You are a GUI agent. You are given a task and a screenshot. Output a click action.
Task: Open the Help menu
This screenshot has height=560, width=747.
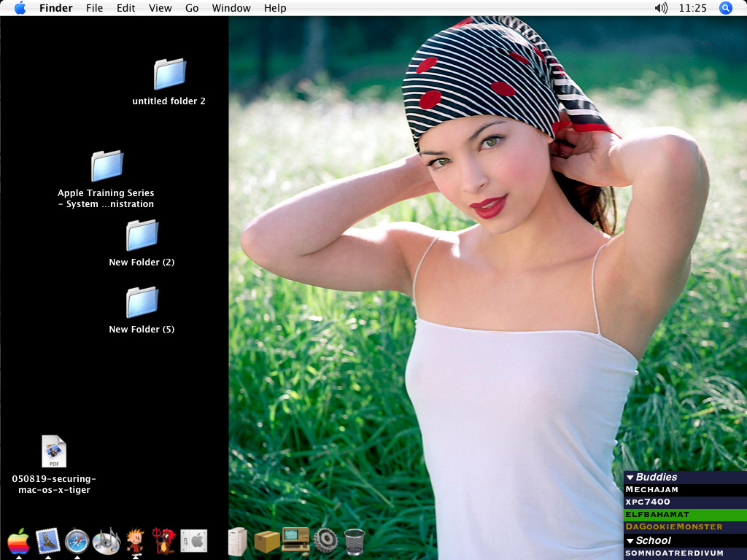click(275, 8)
